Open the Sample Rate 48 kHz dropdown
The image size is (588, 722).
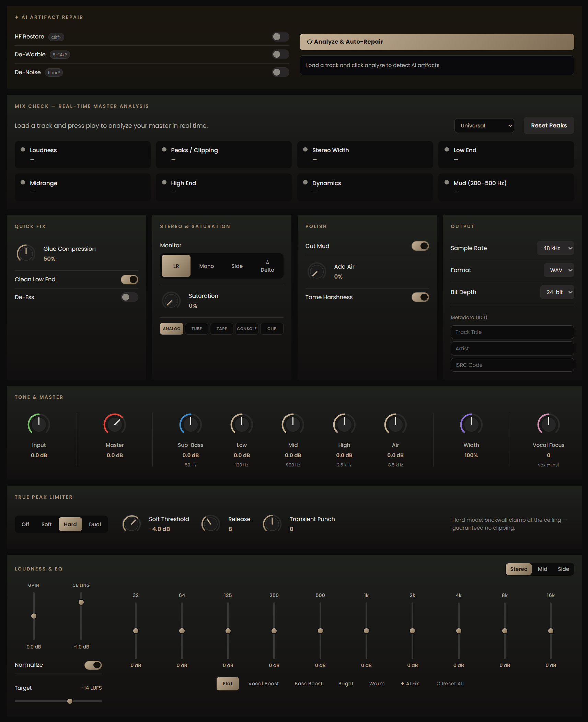point(555,248)
